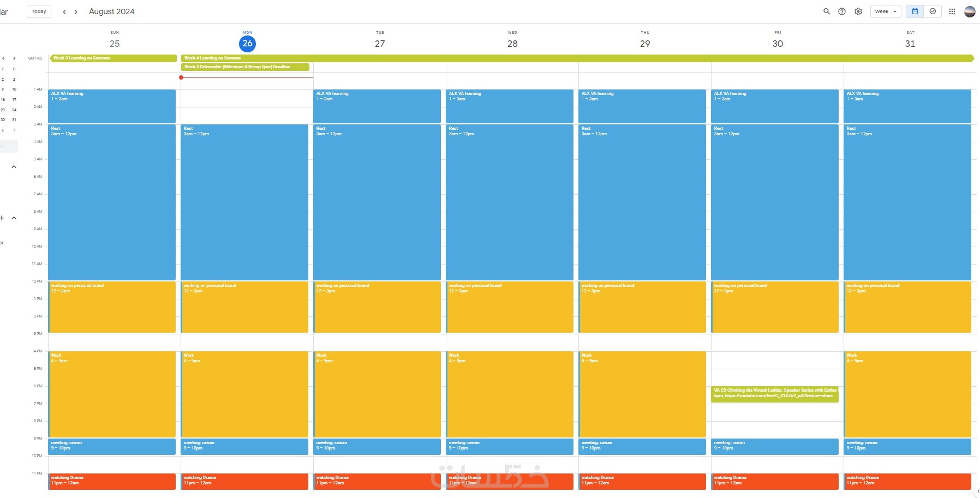This screenshot has height=498, width=980.
Task: Advance the mini calendar to next month
Action: coord(14,58)
